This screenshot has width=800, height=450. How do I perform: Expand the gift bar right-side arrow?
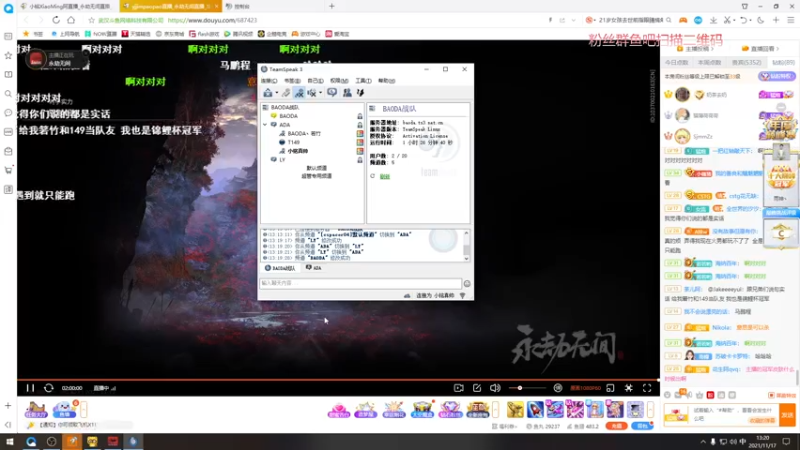pos(651,409)
